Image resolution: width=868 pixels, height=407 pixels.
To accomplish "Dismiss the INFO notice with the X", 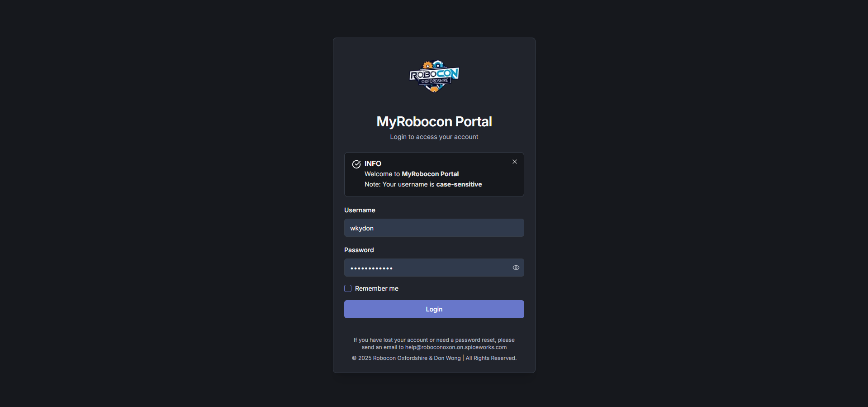I will [x=515, y=162].
